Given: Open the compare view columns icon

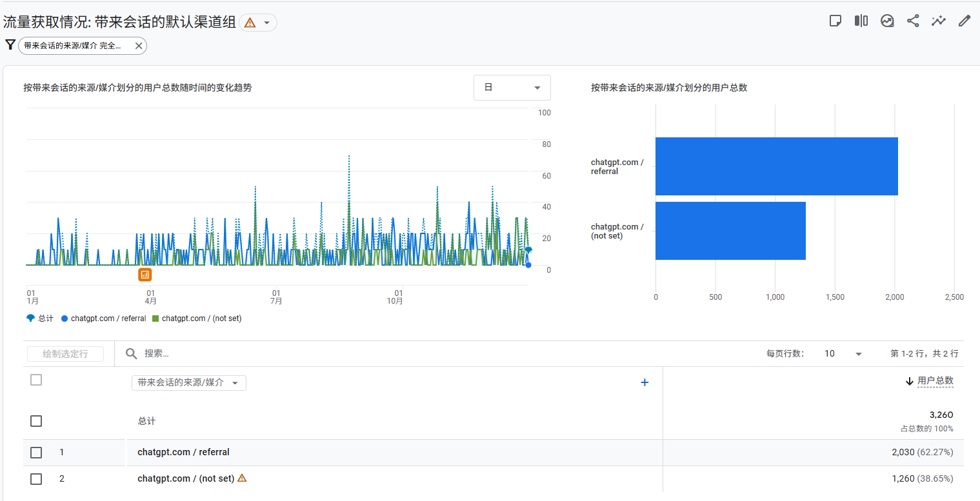Looking at the screenshot, I should (861, 21).
